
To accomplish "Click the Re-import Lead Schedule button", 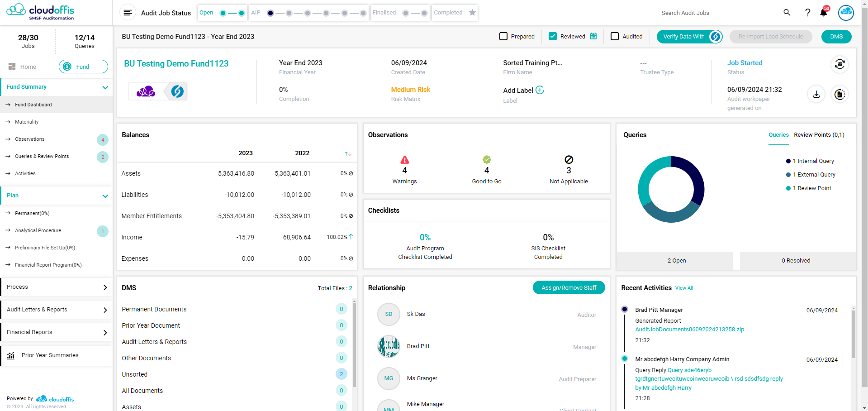I will coord(771,37).
